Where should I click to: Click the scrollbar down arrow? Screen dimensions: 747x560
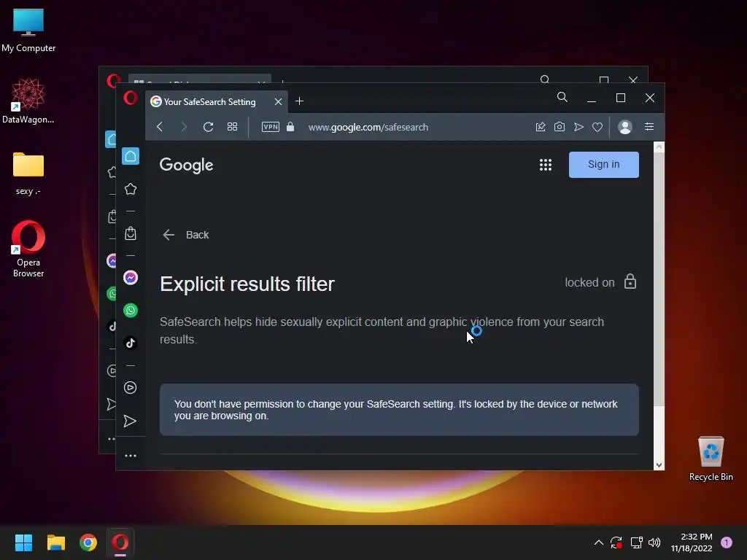(659, 465)
